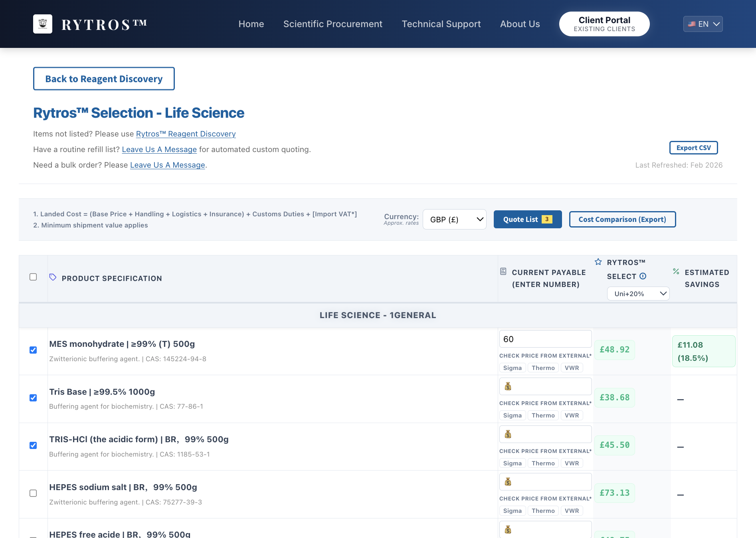Screen dimensions: 756x538
Task: Click Thermo tag in Tris Base row
Action: (543, 415)
